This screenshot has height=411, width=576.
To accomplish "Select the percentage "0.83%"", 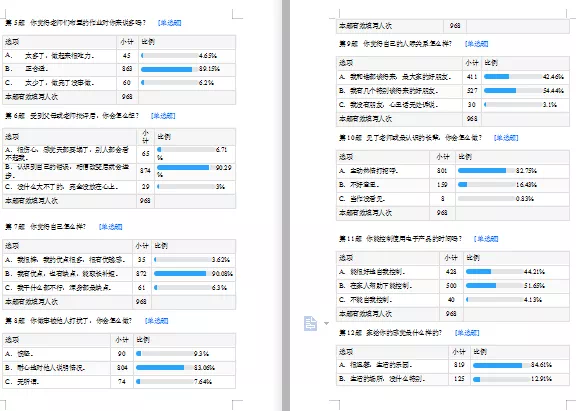I will pyautogui.click(x=525, y=199).
